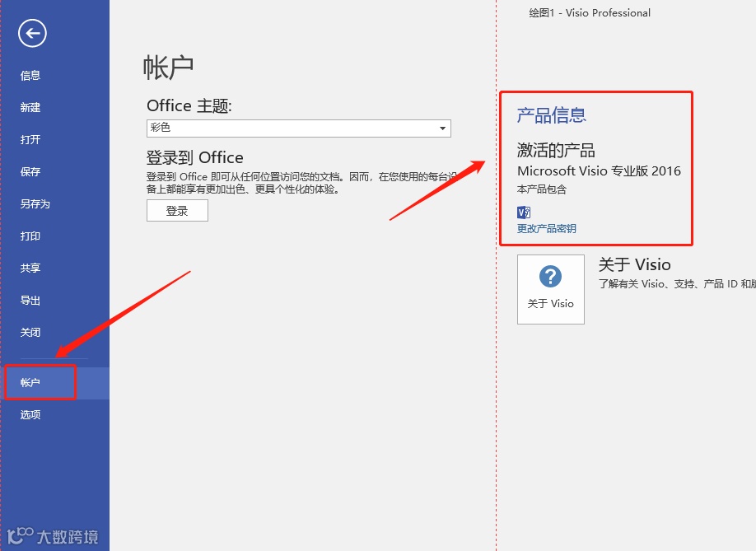Expand the Office 主题 dropdown arrow
The width and height of the screenshot is (756, 551).
(442, 128)
